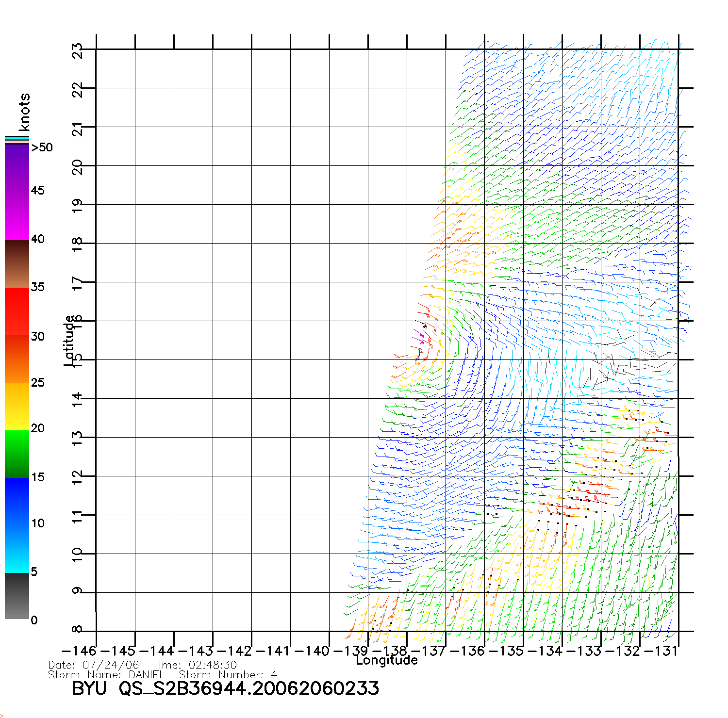
Task: Click the green 15-20 knots legend segment
Action: coord(17,454)
